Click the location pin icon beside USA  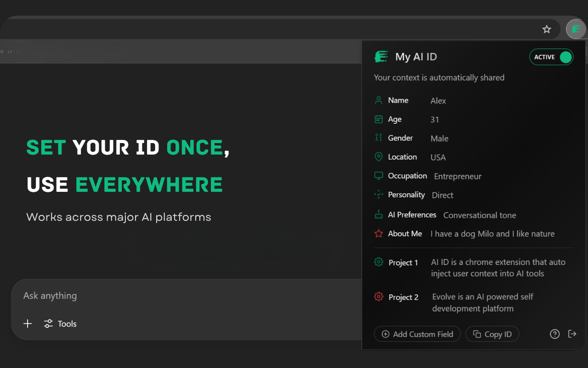(x=379, y=156)
